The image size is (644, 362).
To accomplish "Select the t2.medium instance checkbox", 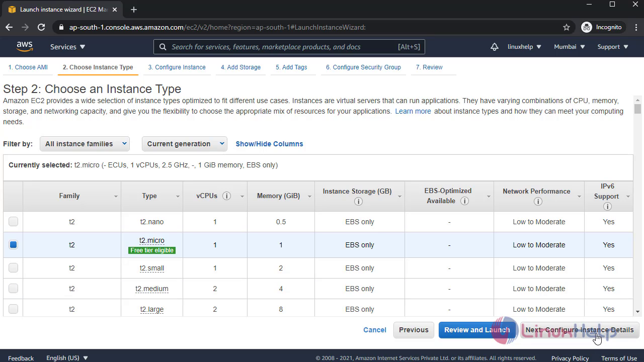I will pyautogui.click(x=14, y=288).
